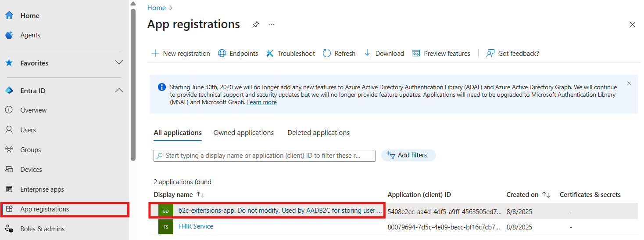Click the 2 applications found text

tap(182, 182)
